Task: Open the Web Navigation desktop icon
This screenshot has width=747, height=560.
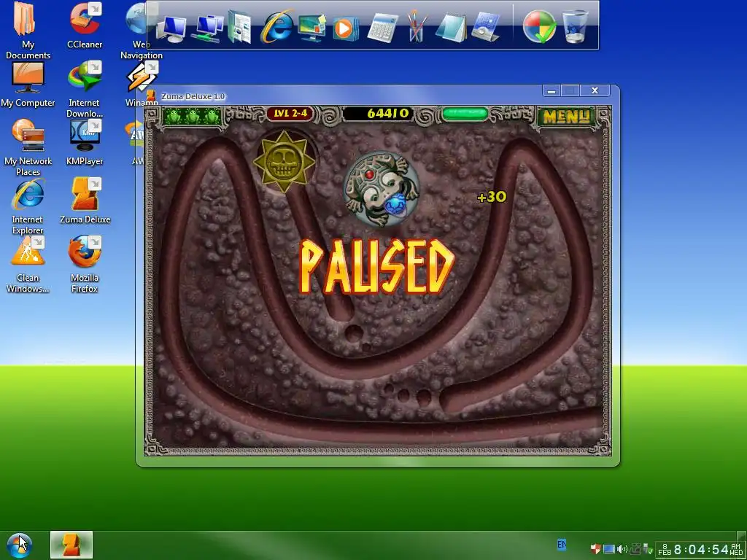Action: pos(141,31)
